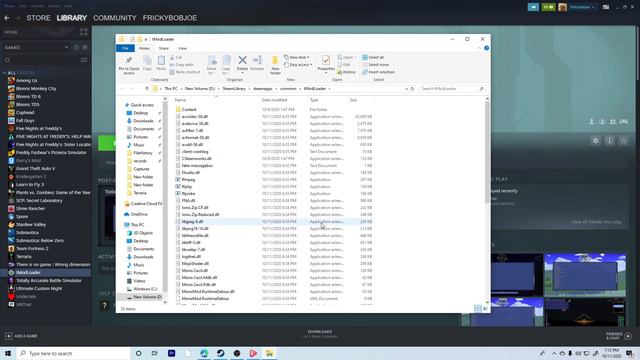Open Explorer help question mark icon

click(487, 48)
